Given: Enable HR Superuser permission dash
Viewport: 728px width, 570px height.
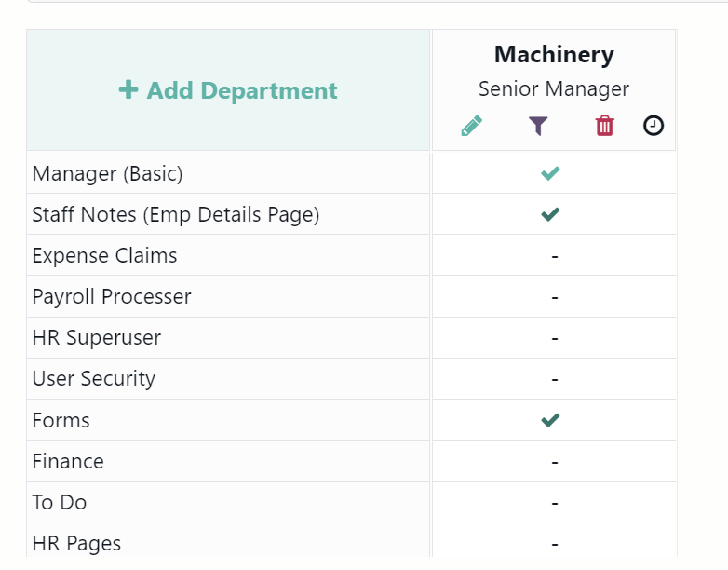Looking at the screenshot, I should (554, 338).
